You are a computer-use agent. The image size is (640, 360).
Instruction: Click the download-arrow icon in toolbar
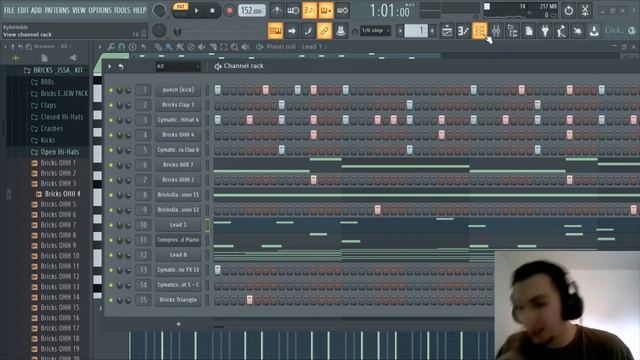(x=594, y=31)
